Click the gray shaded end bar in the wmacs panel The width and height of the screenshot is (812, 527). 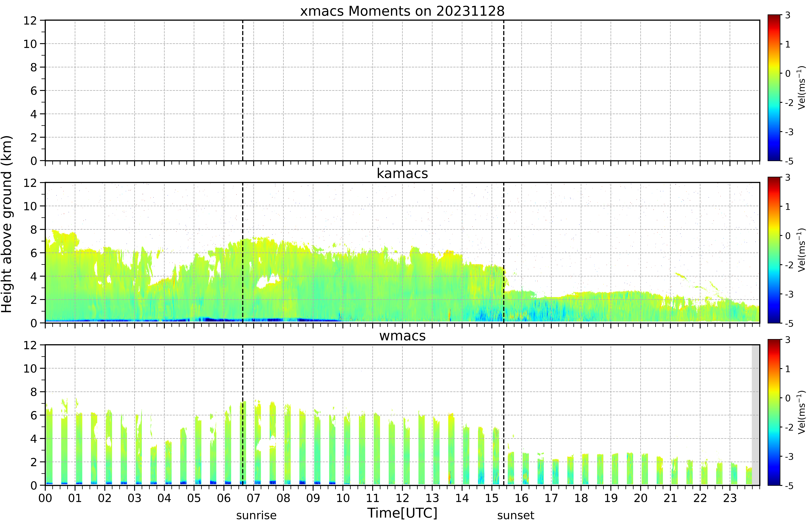756,415
